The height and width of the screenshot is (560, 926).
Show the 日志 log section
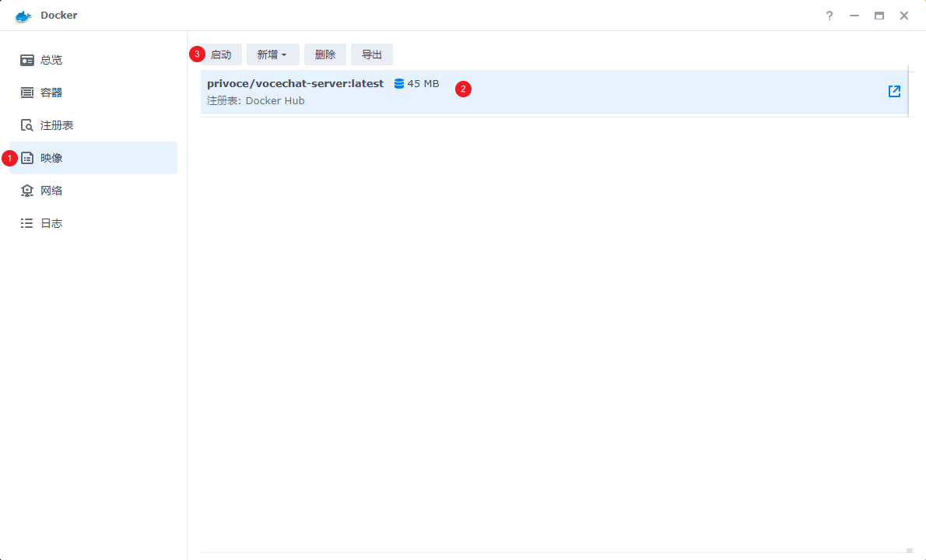tap(93, 223)
